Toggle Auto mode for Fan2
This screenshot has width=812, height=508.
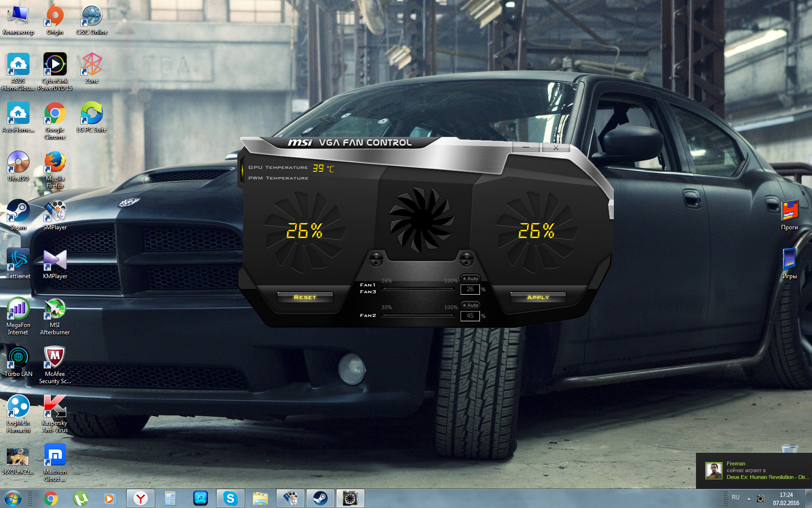click(x=470, y=305)
